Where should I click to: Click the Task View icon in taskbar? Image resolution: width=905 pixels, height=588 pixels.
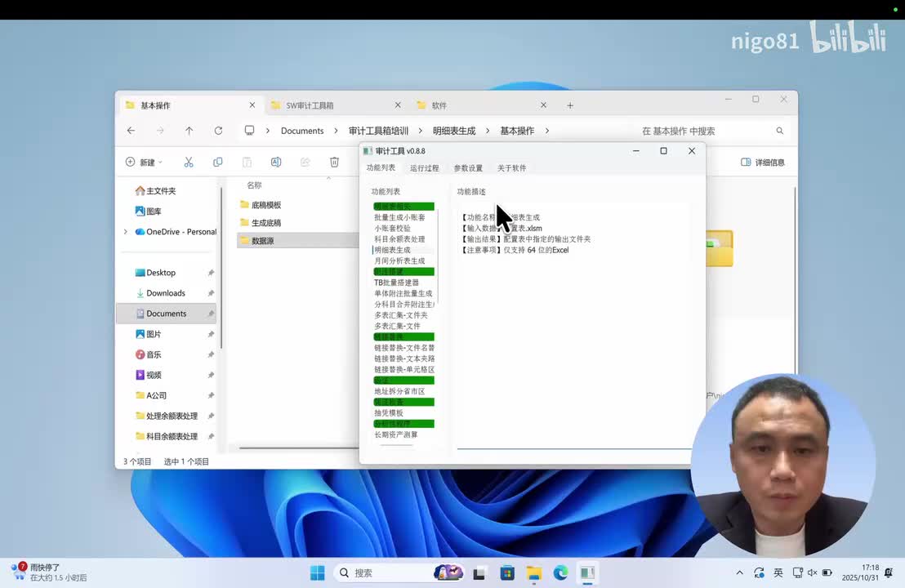479,573
